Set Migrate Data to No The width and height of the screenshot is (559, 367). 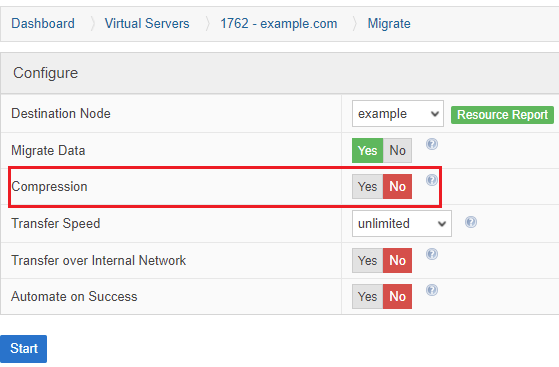[x=398, y=151]
